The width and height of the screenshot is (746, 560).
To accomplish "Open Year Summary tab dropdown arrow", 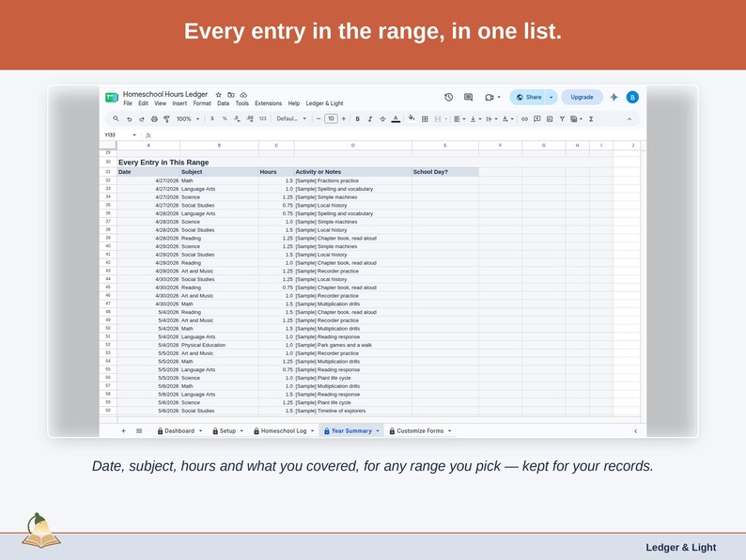I will point(378,431).
